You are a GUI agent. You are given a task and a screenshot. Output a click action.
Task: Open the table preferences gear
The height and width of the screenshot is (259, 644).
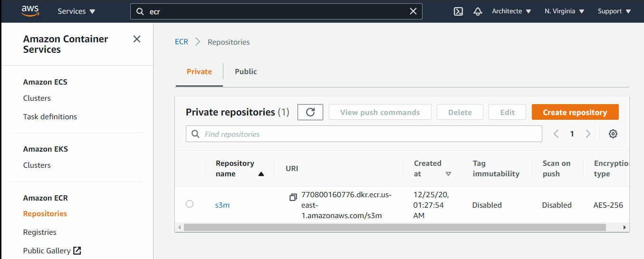pos(613,134)
